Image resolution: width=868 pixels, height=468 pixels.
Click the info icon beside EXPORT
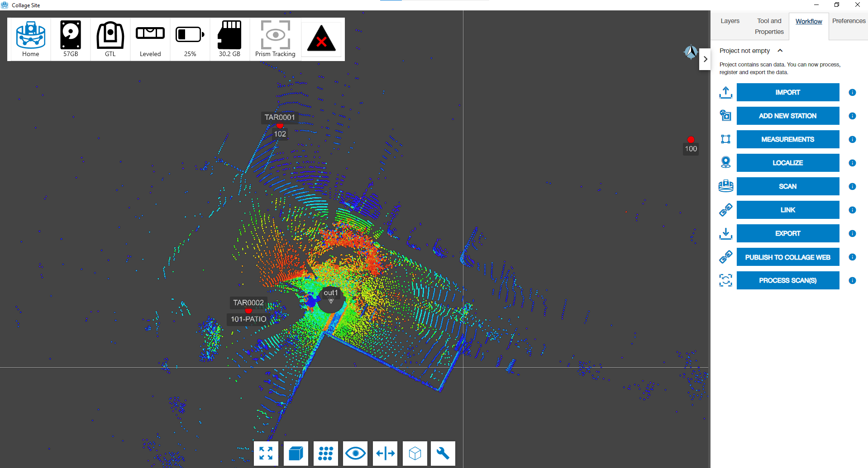coord(852,233)
